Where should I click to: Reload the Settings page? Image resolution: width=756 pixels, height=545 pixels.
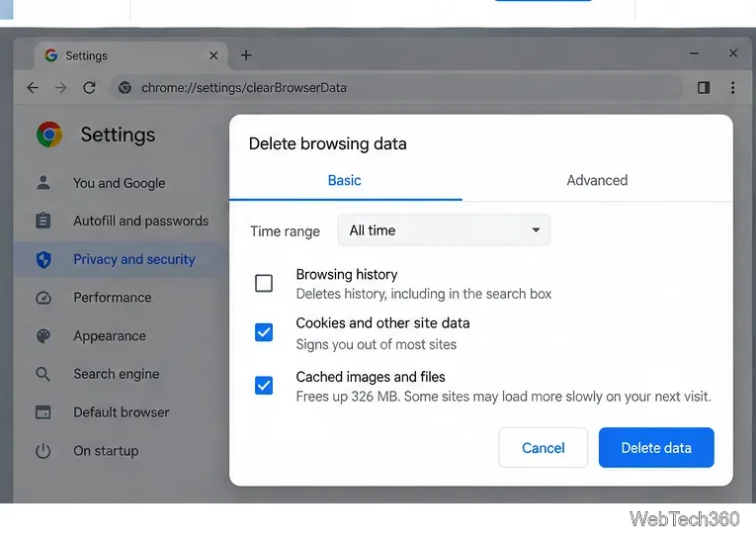click(x=89, y=88)
